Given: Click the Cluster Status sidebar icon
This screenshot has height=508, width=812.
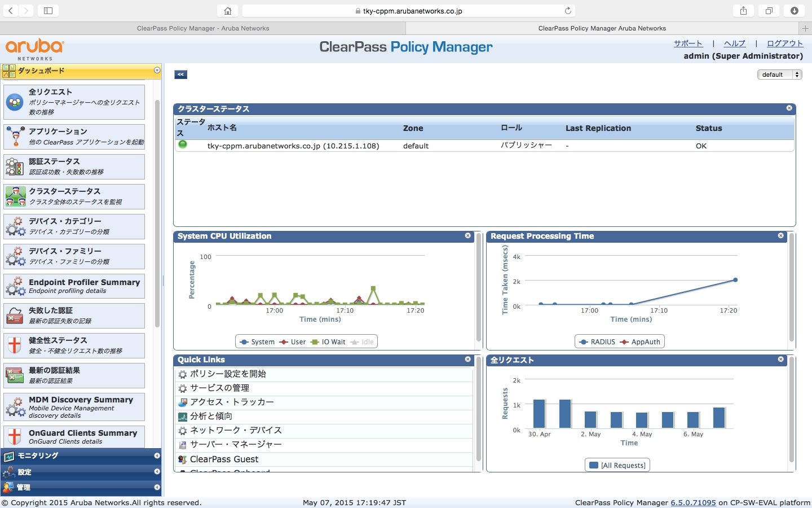Looking at the screenshot, I should [15, 196].
